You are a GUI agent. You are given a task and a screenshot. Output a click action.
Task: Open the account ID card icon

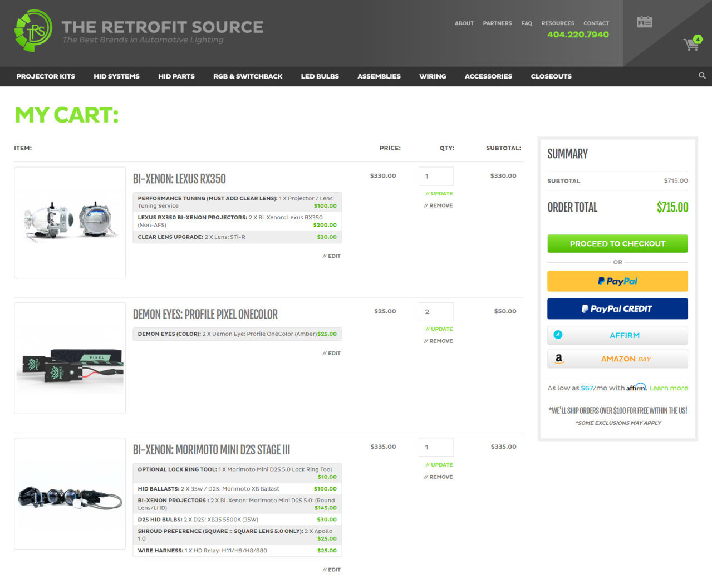pos(645,22)
